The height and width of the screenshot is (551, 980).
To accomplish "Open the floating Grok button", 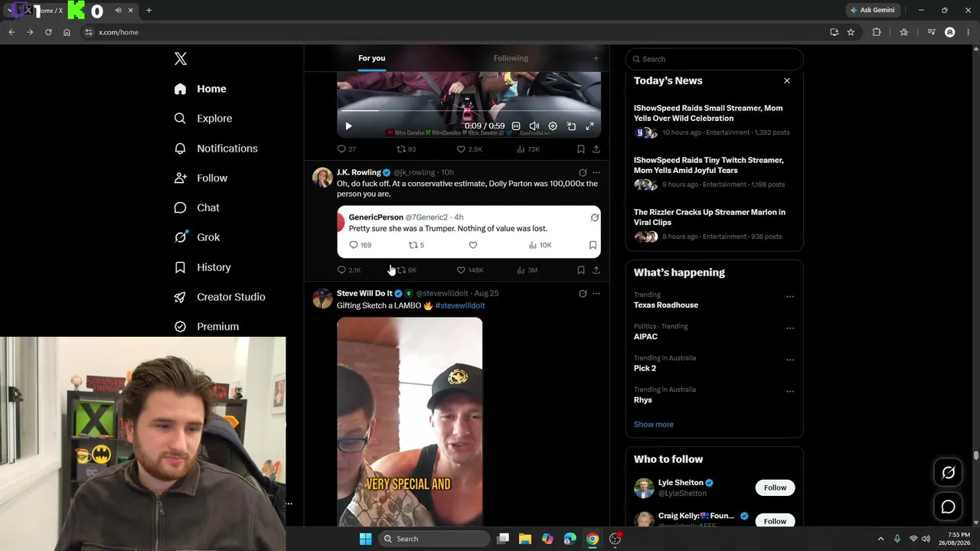I will pyautogui.click(x=948, y=473).
